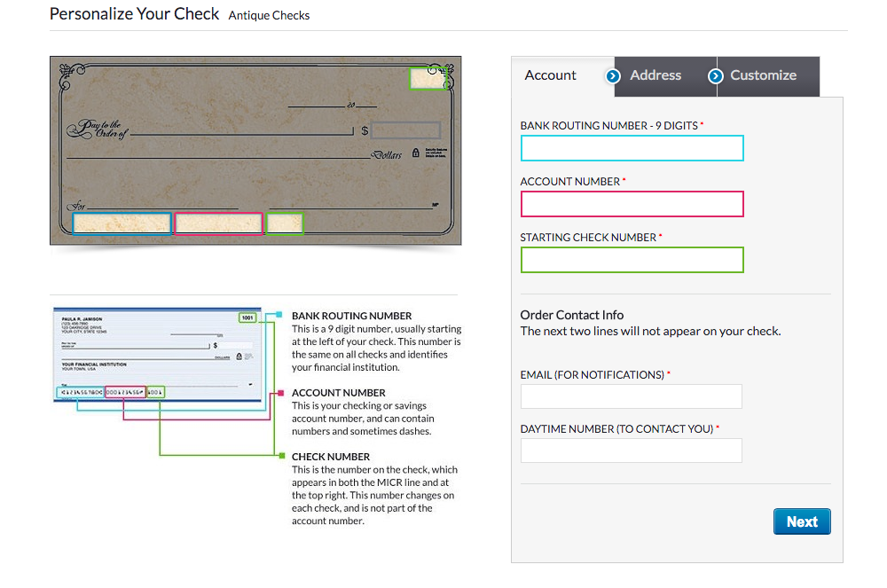Click into the Account Number field

coord(632,204)
